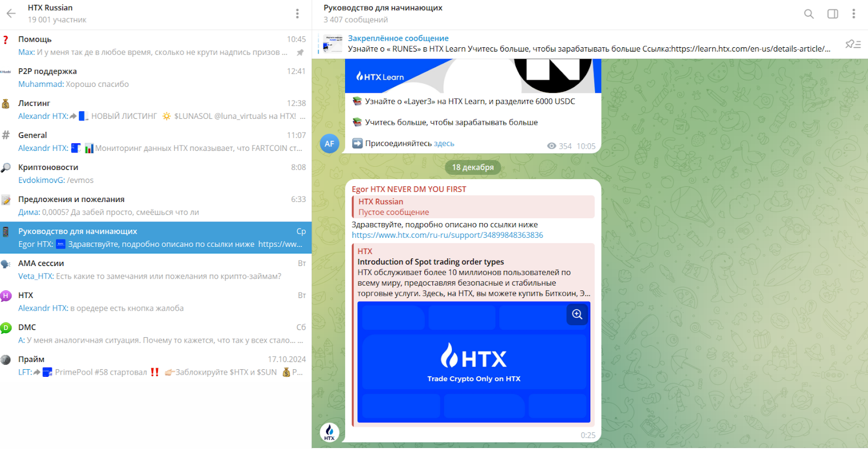Viewport: 868px width, 449px height.
Task: Open the htx.com support article link
Action: coord(447,235)
